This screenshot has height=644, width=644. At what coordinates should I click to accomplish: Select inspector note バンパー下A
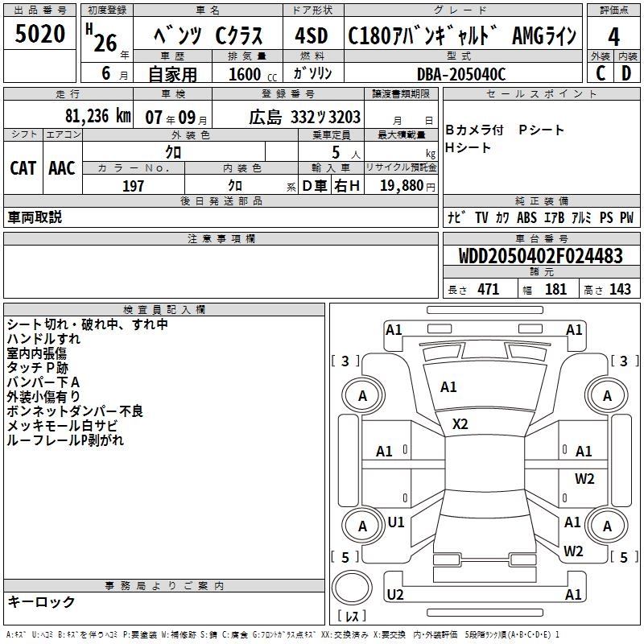coord(43,382)
